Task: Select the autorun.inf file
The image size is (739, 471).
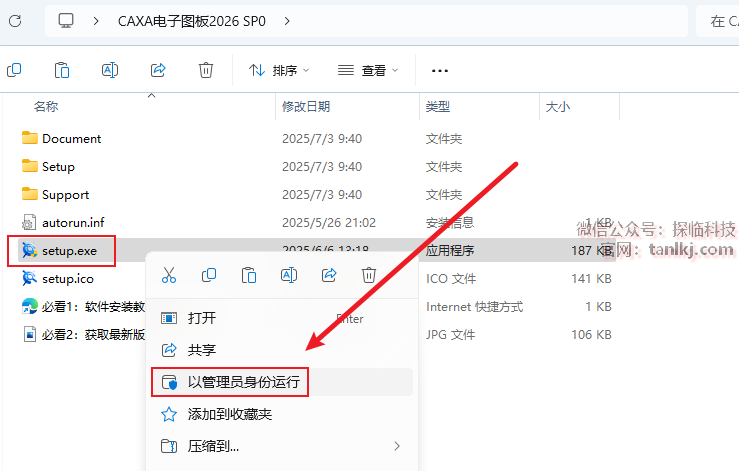Action: point(73,223)
